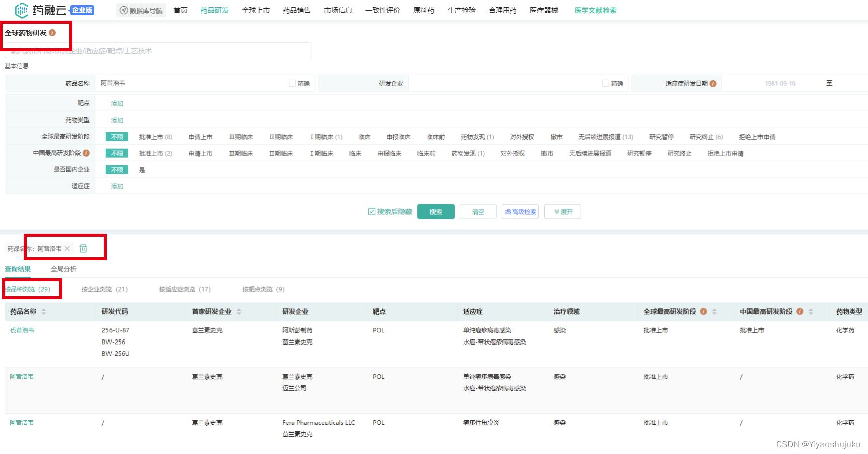Click the trash icon to clear filters
Screen dimensions: 868x454
pos(83,248)
